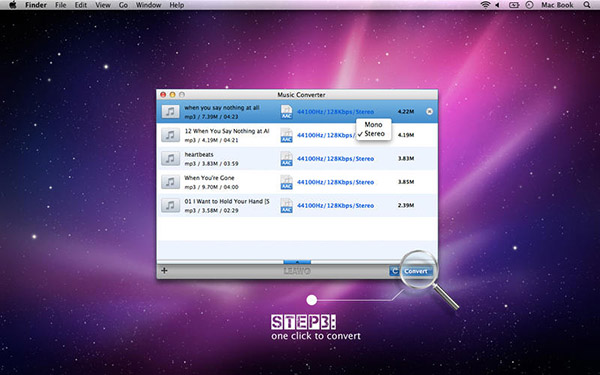Remove the first song with the round x icon
The height and width of the screenshot is (375, 600).
(429, 111)
